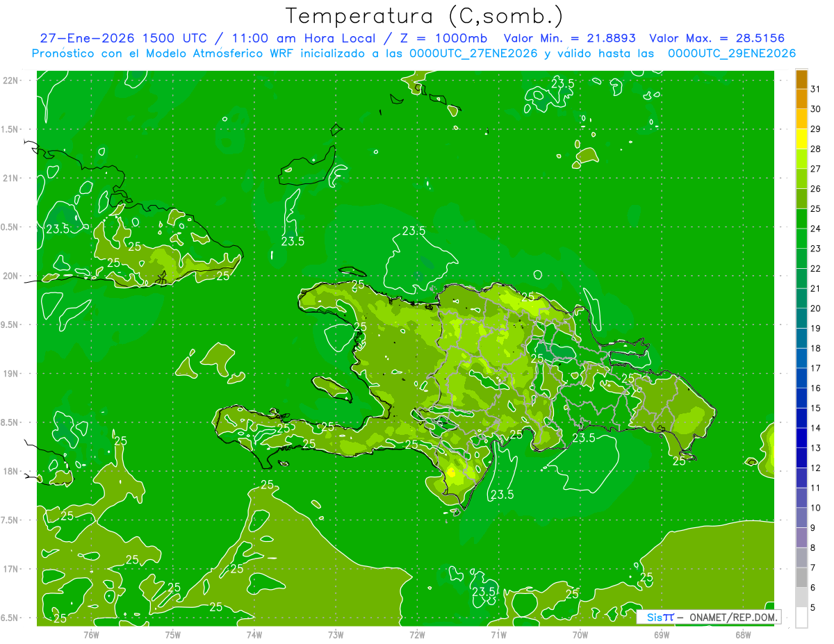
Task: Click the '22N' latitude axis label
Action: pyautogui.click(x=10, y=80)
